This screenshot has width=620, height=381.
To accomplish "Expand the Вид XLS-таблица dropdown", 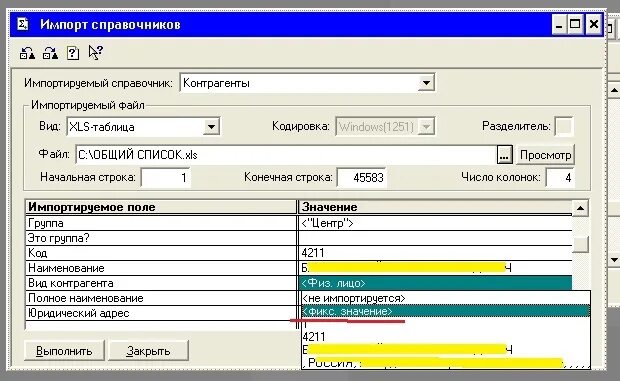I will coord(212,127).
